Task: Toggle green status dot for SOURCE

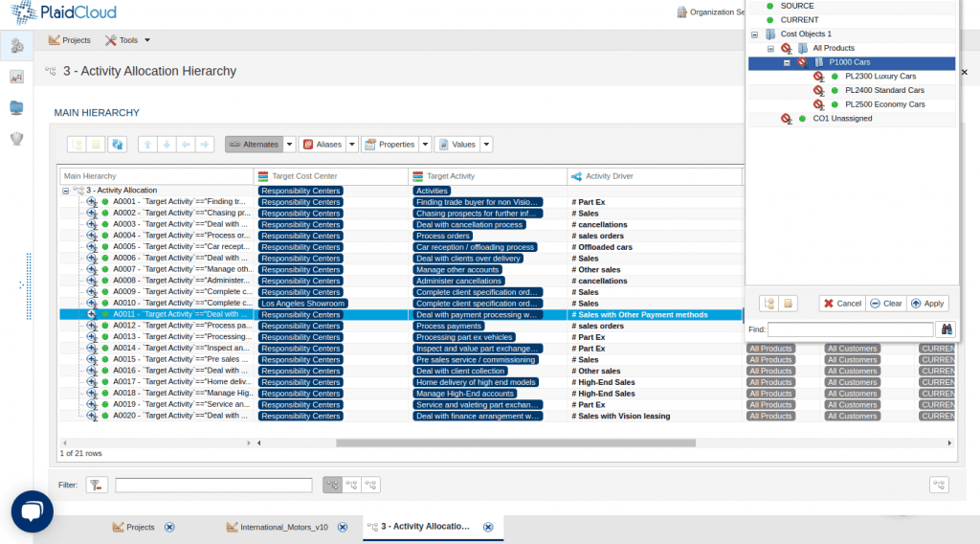Action: [x=770, y=6]
